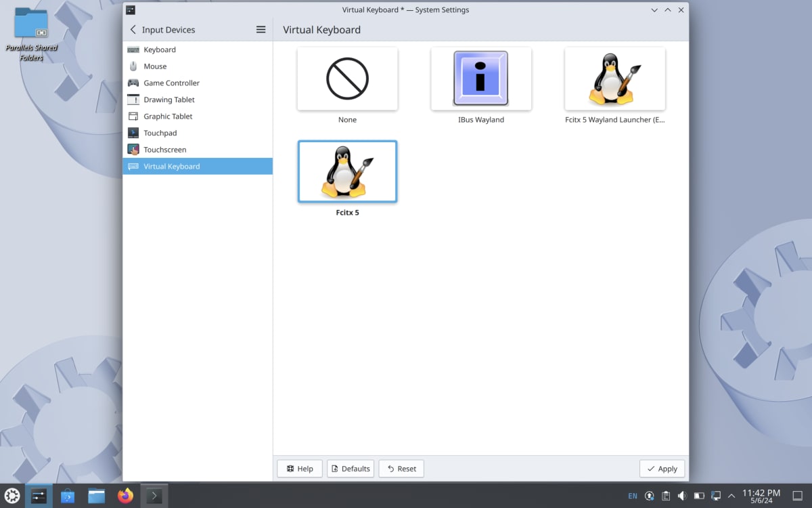This screenshot has width=812, height=508.
Task: Open Discover software center from taskbar
Action: (67, 496)
